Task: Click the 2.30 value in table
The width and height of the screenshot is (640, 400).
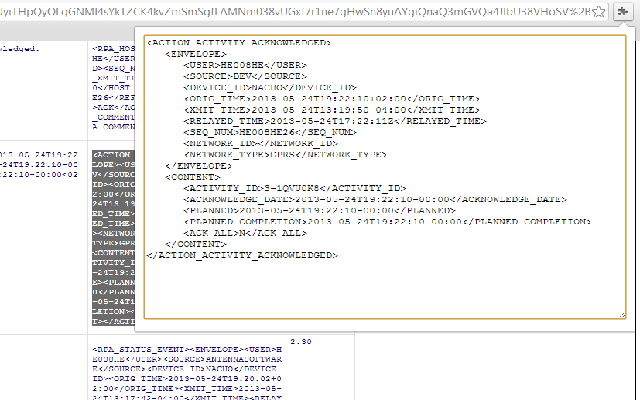Action: 301,342
